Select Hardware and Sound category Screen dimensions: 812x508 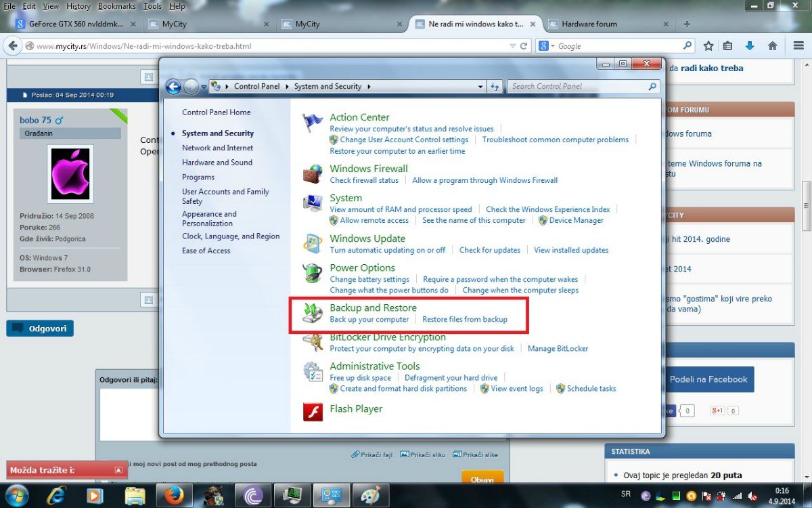217,163
